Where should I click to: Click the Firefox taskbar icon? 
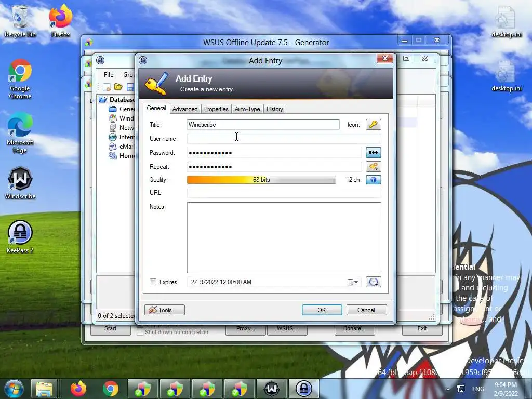tap(78, 389)
